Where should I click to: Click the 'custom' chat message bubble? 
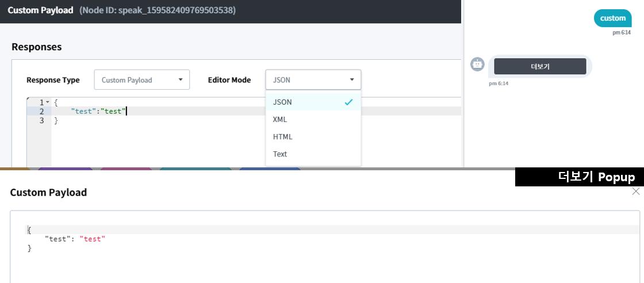click(612, 18)
